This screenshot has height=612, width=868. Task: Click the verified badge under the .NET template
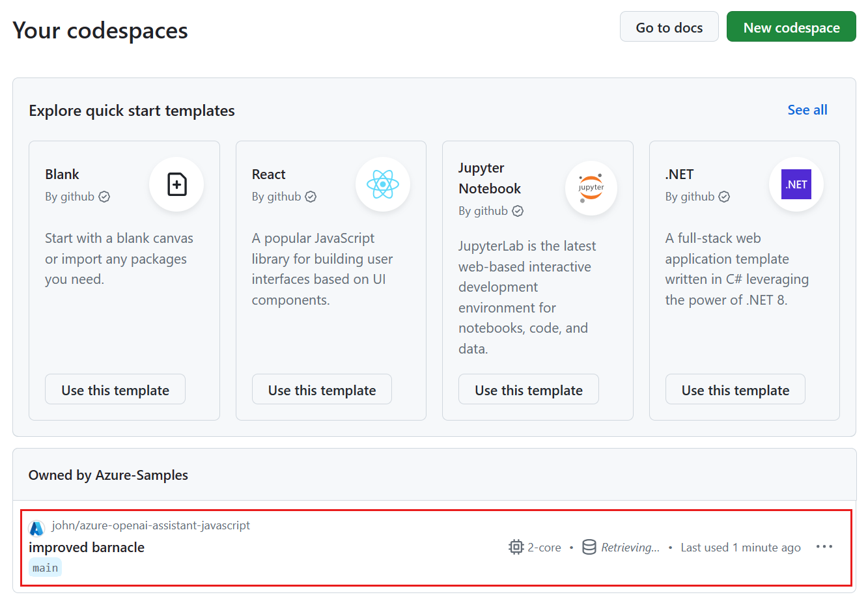pyautogui.click(x=724, y=196)
